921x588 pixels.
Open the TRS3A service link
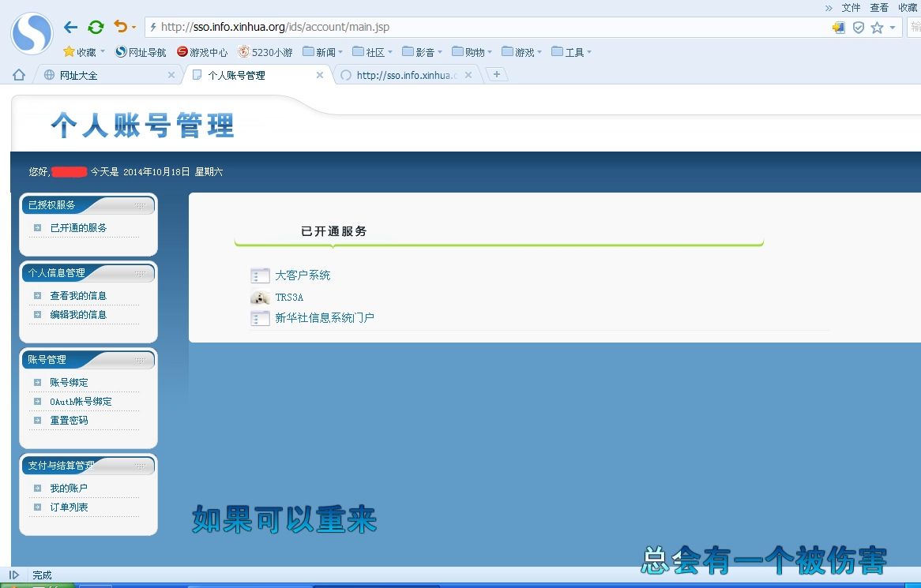click(289, 298)
